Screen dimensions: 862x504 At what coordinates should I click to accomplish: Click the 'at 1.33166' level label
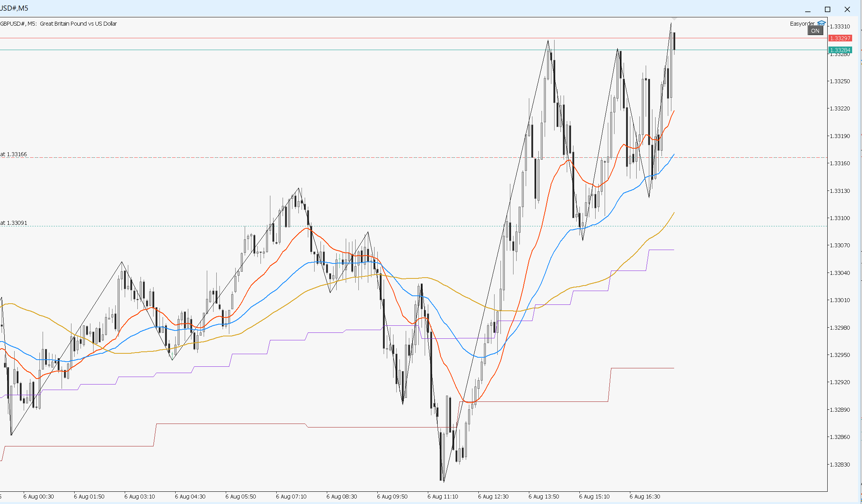(14, 154)
